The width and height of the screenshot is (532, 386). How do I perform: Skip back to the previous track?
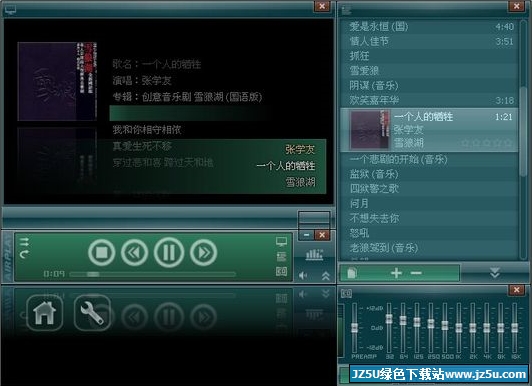pyautogui.click(x=135, y=252)
